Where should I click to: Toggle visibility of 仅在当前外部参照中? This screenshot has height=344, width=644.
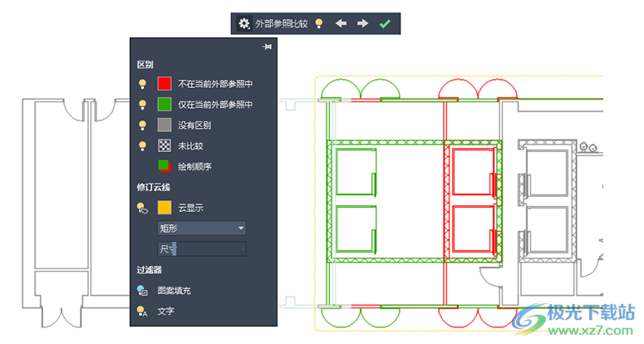(143, 105)
